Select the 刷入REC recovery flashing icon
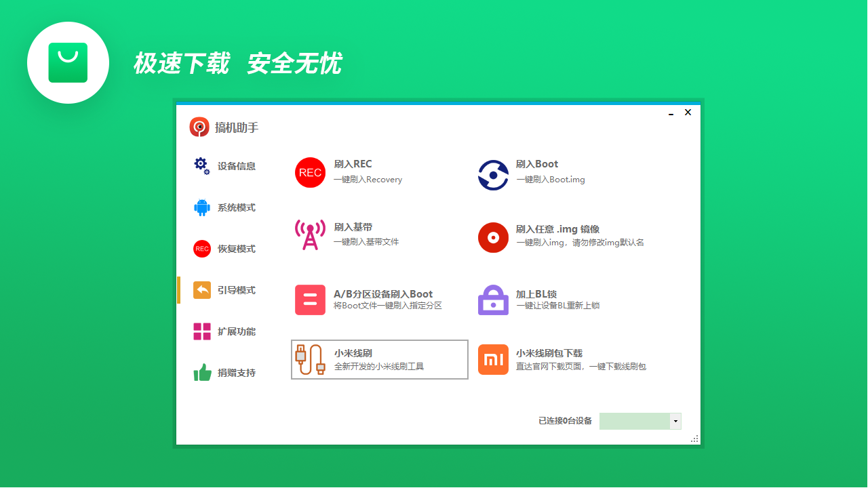The width and height of the screenshot is (868, 488). [310, 173]
